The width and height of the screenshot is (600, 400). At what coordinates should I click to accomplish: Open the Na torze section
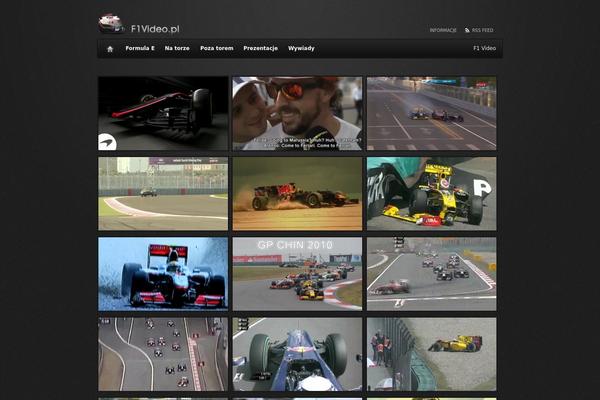[177, 48]
